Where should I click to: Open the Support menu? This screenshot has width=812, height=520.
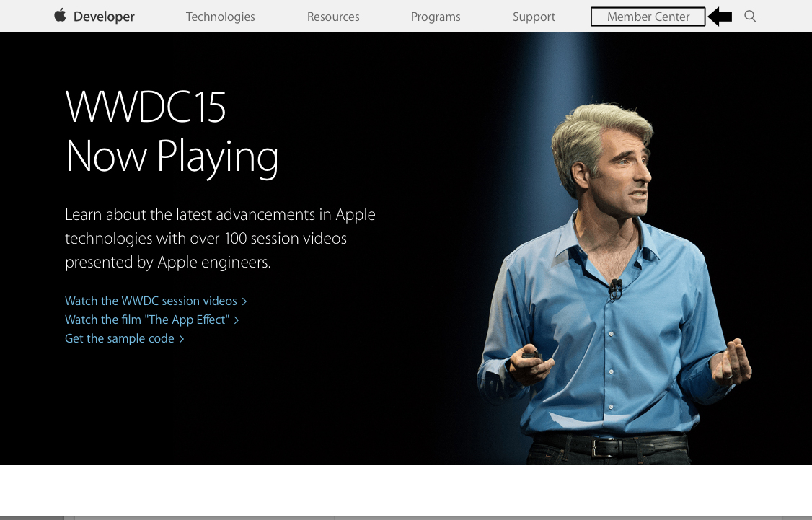click(x=534, y=17)
